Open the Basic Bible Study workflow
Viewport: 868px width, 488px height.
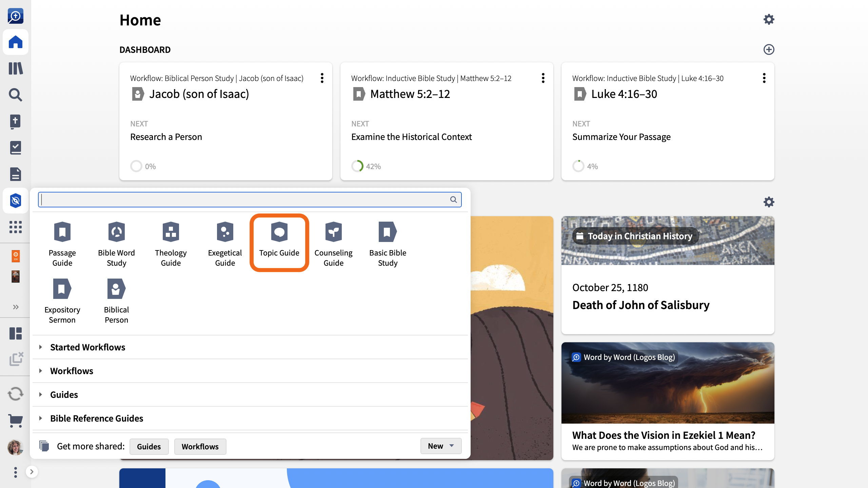(388, 244)
